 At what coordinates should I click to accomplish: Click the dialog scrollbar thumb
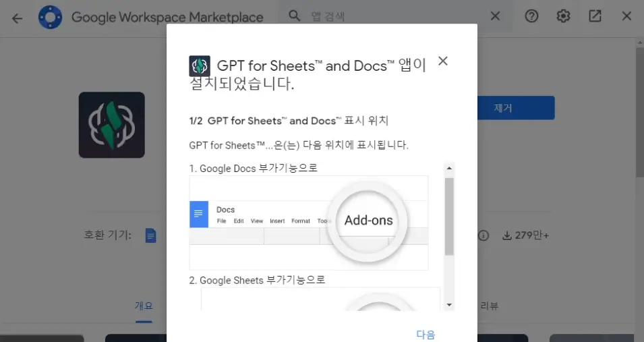449,217
